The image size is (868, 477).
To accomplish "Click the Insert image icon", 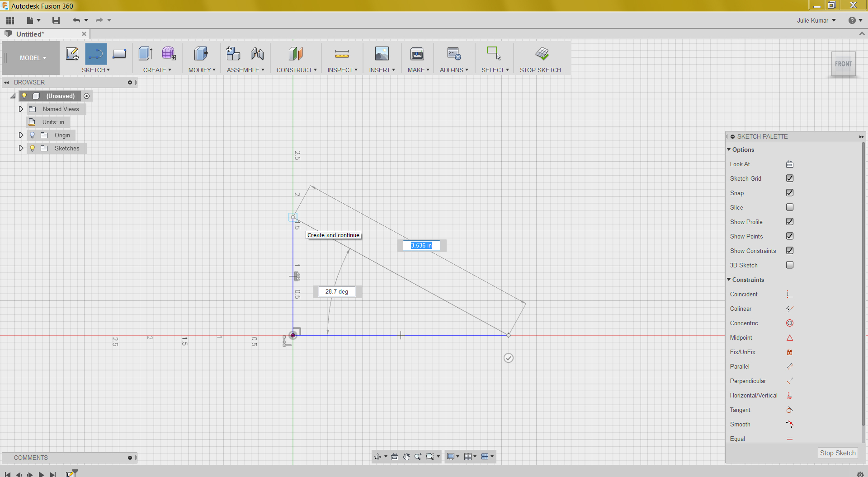I will coord(382,54).
